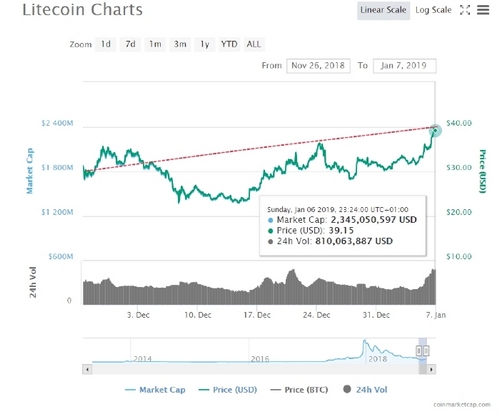Set zoom to 7d
The width and height of the screenshot is (500, 417).
pos(130,44)
